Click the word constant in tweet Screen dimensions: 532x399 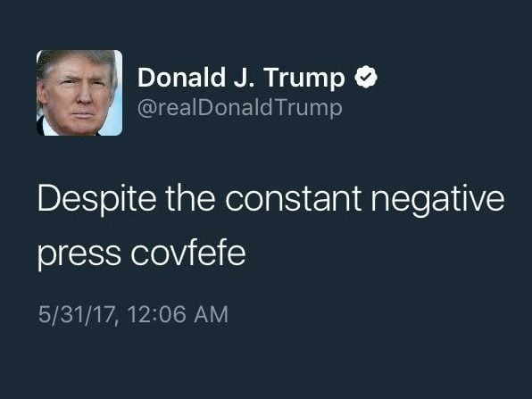pos(293,198)
